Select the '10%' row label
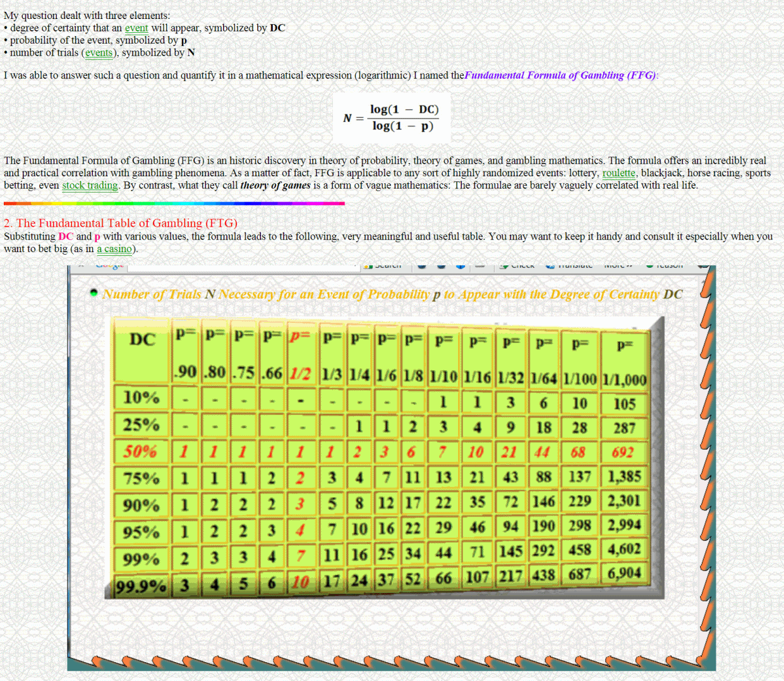The image size is (784, 681). [142, 397]
